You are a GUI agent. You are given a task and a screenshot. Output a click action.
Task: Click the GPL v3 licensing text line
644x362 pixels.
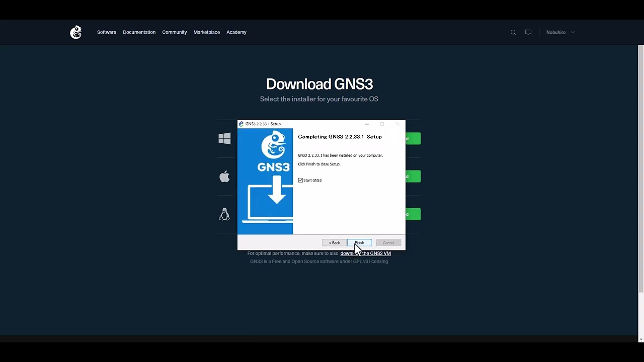(x=319, y=261)
